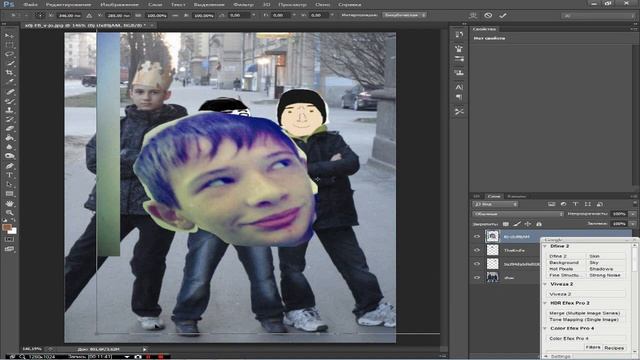Select the Brush tool
This screenshot has height=360, width=640.
[x=9, y=101]
